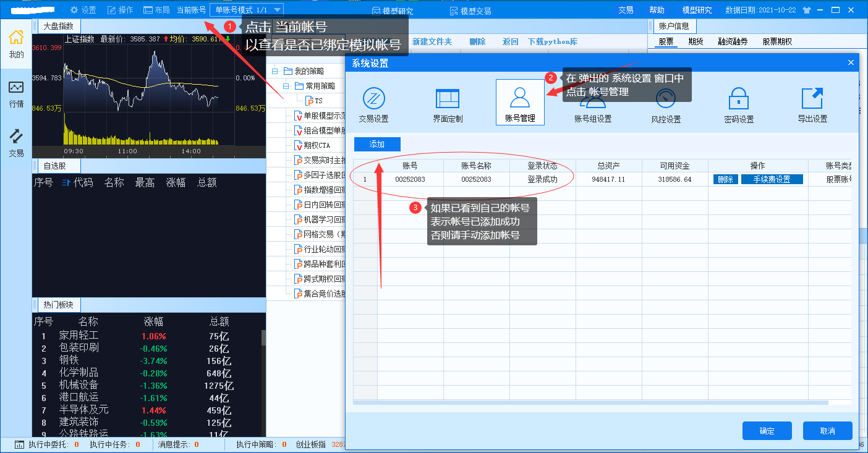Open 行情 market quotes in sidebar
Screen dimensions: 868x453
pos(16,94)
